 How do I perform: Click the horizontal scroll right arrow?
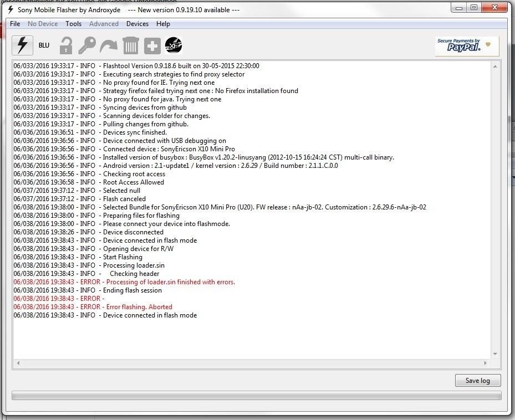pyautogui.click(x=486, y=363)
